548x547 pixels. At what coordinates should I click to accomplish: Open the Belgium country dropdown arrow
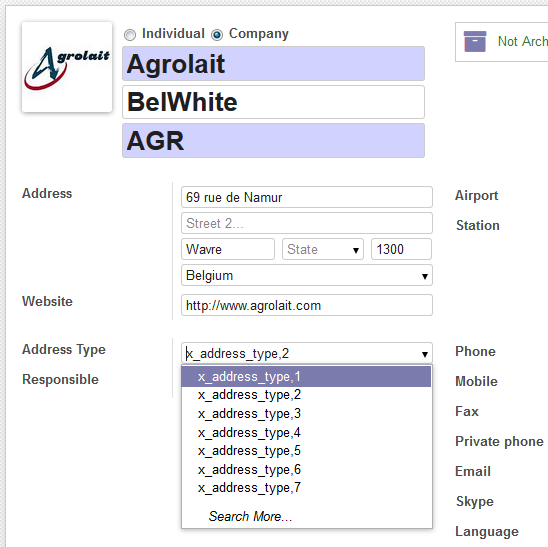(425, 276)
